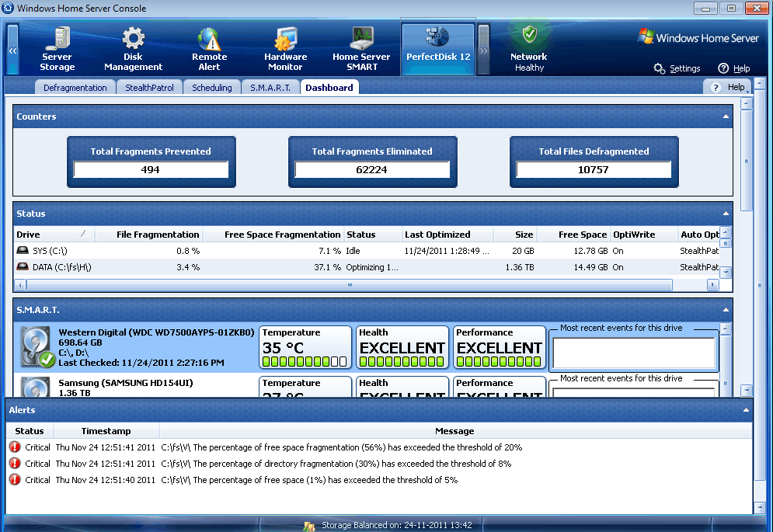The height and width of the screenshot is (532, 773).
Task: Open the top-right Help link
Action: tap(741, 68)
